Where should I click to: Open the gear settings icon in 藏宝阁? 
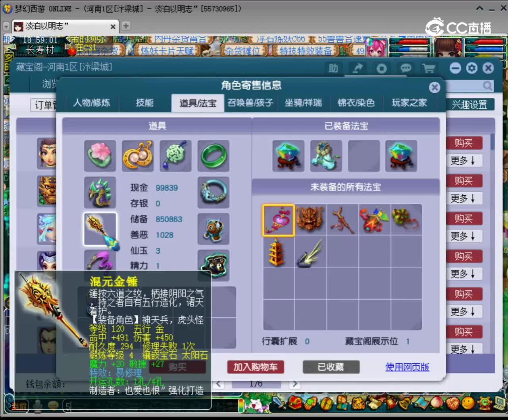[x=471, y=68]
